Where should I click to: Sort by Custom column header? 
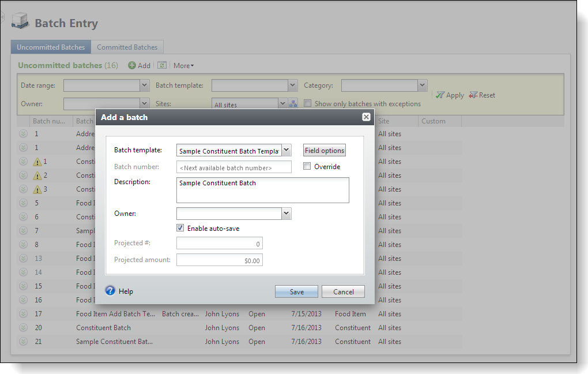click(440, 121)
